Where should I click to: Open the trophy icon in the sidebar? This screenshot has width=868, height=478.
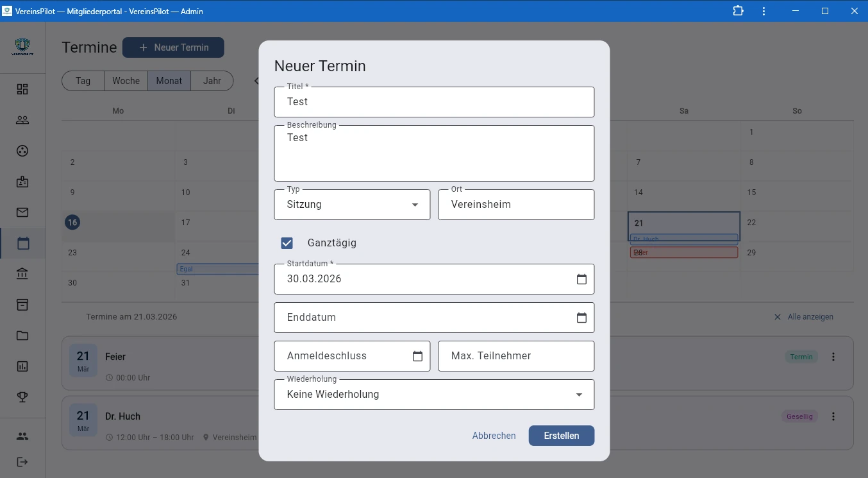tap(22, 397)
